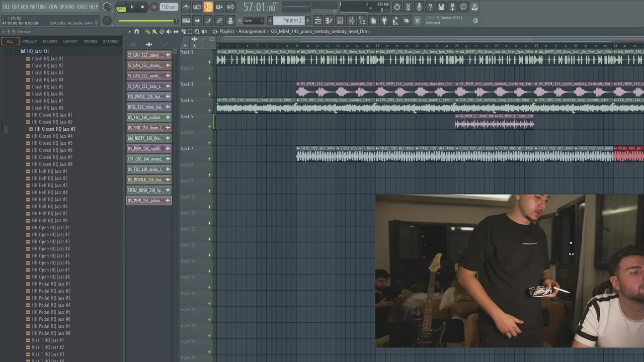Toggle Track 5 mute switch
The image size is (644, 362).
[210, 127]
